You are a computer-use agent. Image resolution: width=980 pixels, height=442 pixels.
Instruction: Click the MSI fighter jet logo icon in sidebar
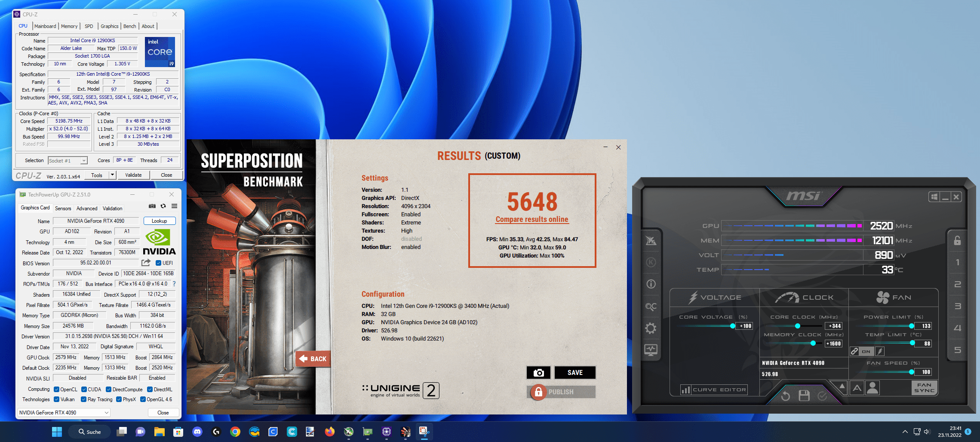pos(651,240)
